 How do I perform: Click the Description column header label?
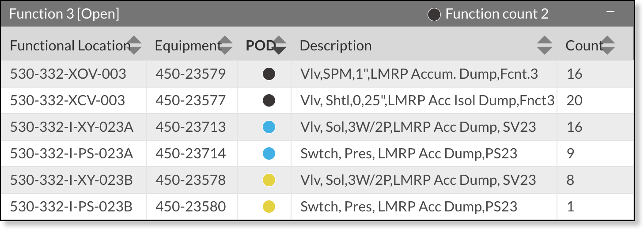click(336, 46)
